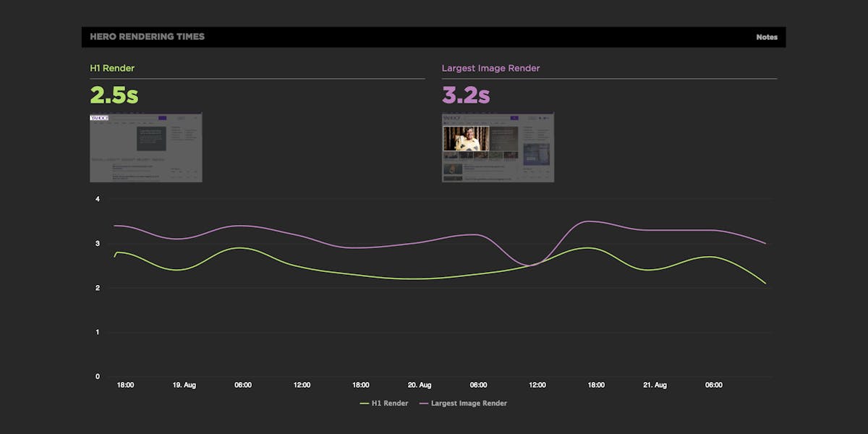Click the 3.2s Largest Image Render metric value
The height and width of the screenshot is (434, 868).
465,95
